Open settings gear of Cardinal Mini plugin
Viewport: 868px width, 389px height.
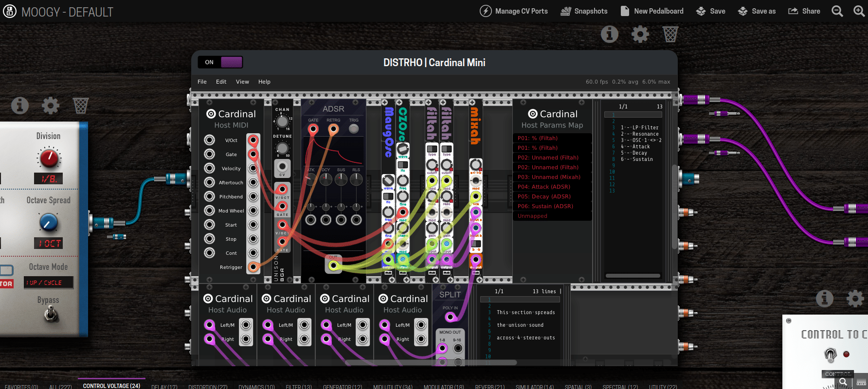click(x=640, y=34)
